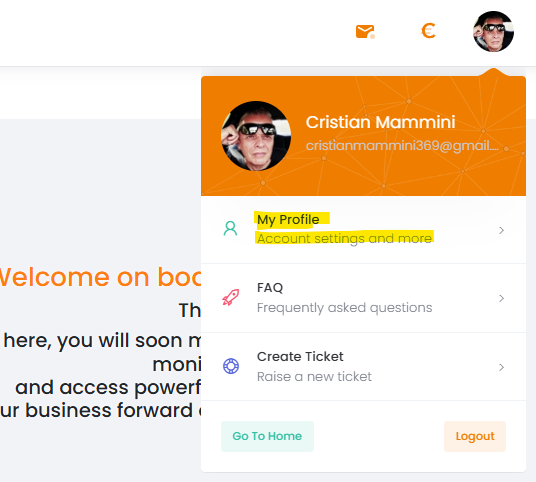The image size is (536, 482).
Task: Click the Frequently asked questions subtitle
Action: pos(345,308)
